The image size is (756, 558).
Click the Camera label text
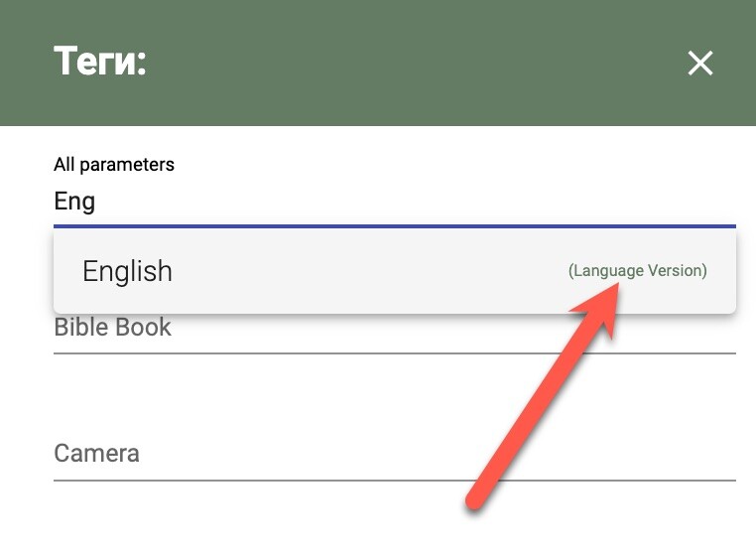96,454
